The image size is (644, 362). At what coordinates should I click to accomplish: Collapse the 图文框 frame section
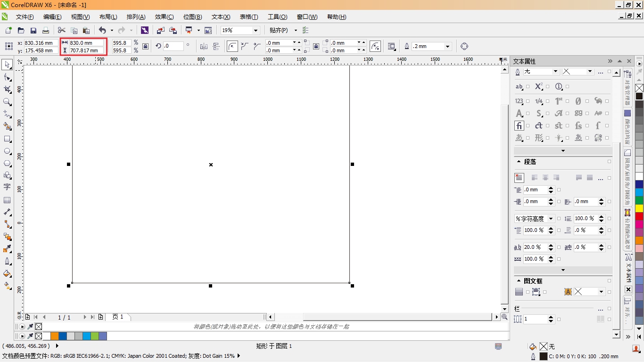pyautogui.click(x=519, y=281)
